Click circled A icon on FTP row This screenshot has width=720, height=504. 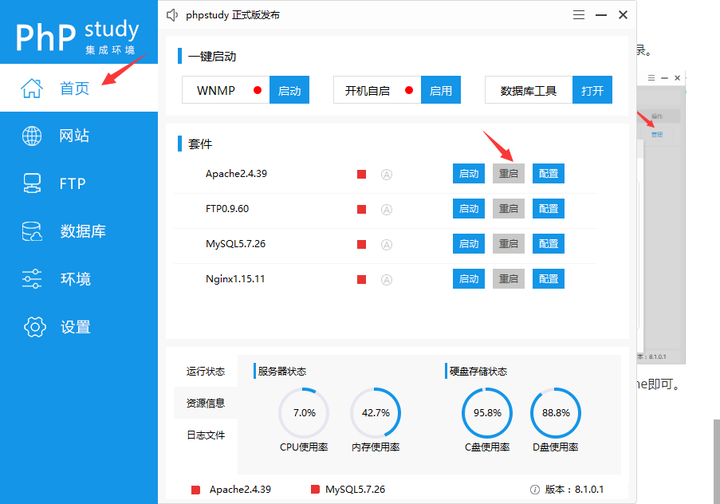coord(387,210)
